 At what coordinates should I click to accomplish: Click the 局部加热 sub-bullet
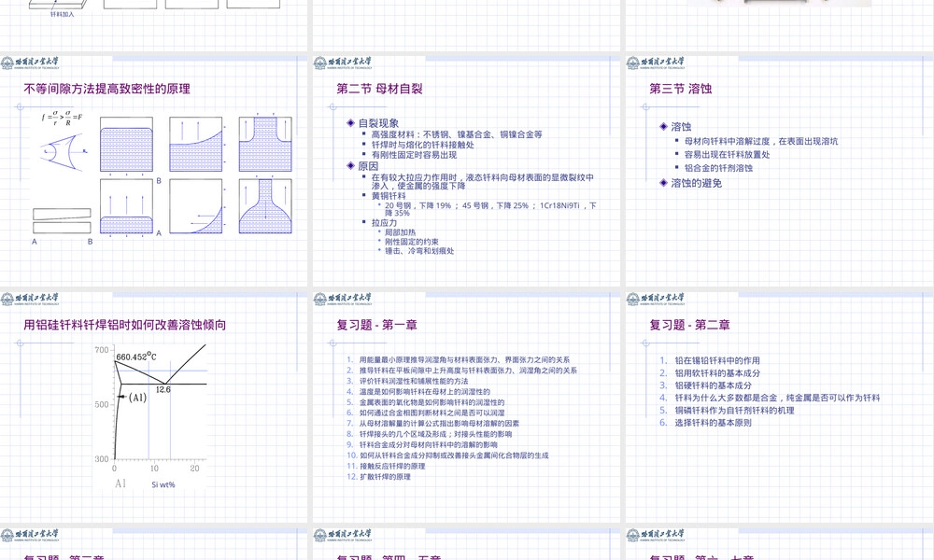(400, 232)
